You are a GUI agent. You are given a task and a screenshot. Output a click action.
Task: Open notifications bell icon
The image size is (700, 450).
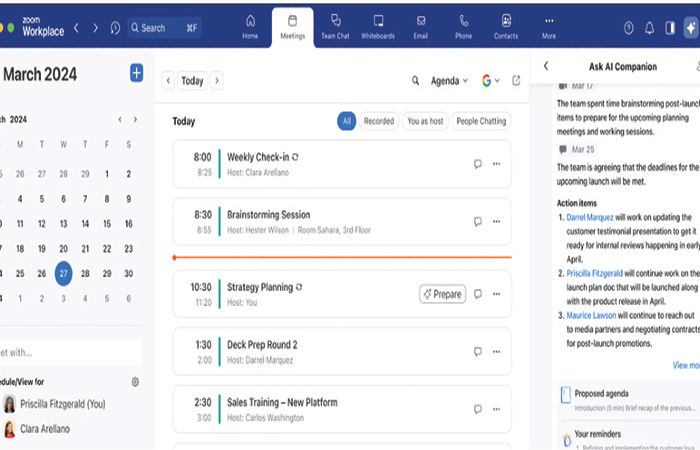[650, 28]
